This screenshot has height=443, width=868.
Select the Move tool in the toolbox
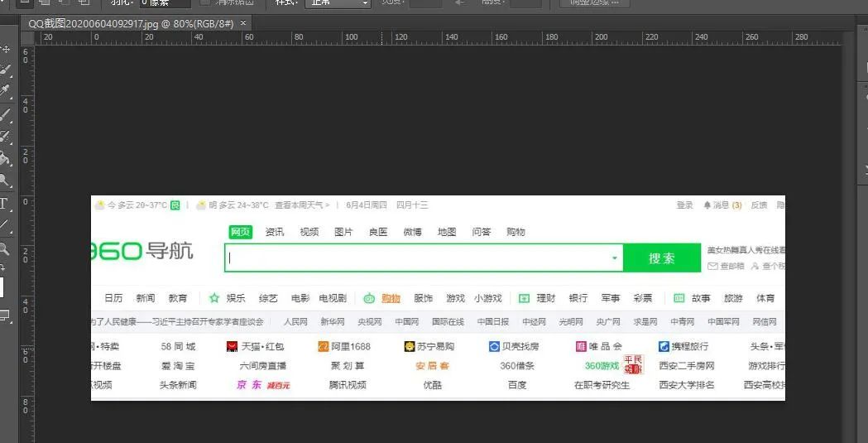point(6,50)
